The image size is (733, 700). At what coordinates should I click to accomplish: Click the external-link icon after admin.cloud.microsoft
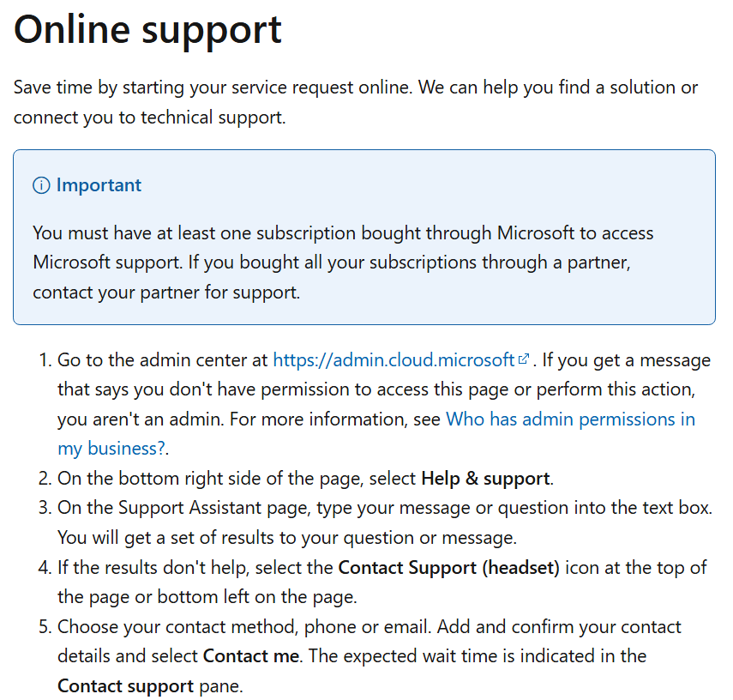pyautogui.click(x=524, y=359)
